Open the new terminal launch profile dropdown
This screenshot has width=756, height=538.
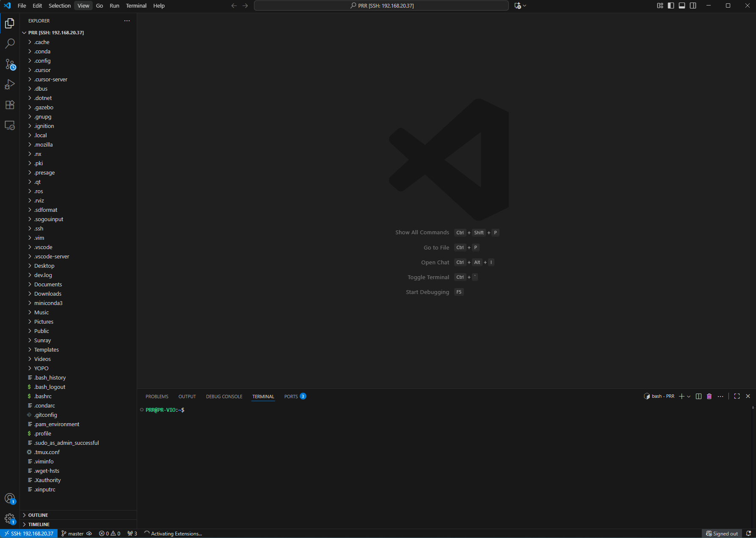[x=689, y=397]
